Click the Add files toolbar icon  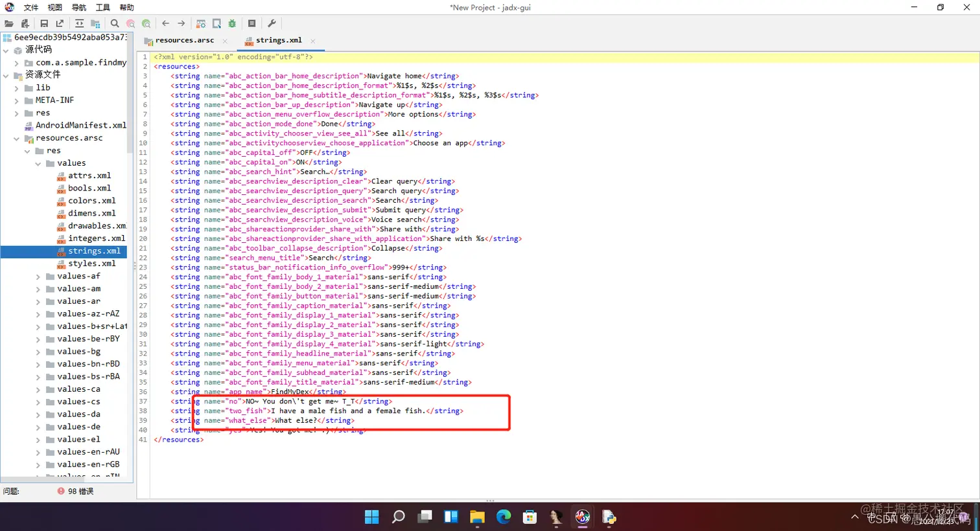[x=25, y=23]
